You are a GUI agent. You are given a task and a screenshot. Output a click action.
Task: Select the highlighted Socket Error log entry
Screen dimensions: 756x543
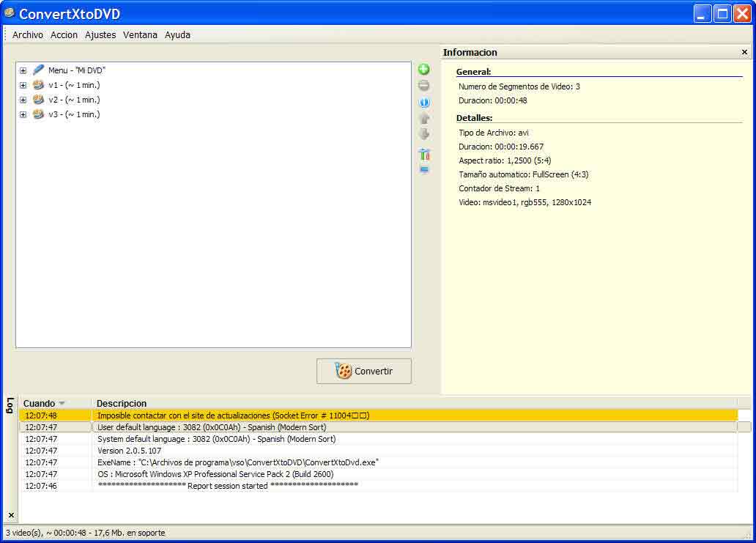[379, 415]
